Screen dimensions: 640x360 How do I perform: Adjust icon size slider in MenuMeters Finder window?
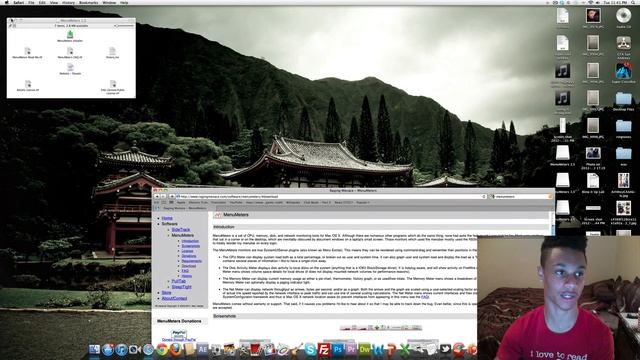[124, 26]
